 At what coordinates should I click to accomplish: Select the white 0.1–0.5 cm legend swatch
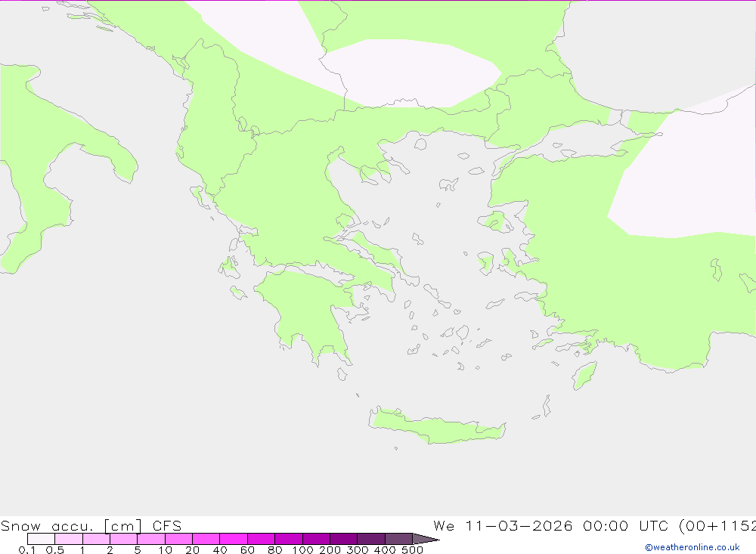[41, 539]
